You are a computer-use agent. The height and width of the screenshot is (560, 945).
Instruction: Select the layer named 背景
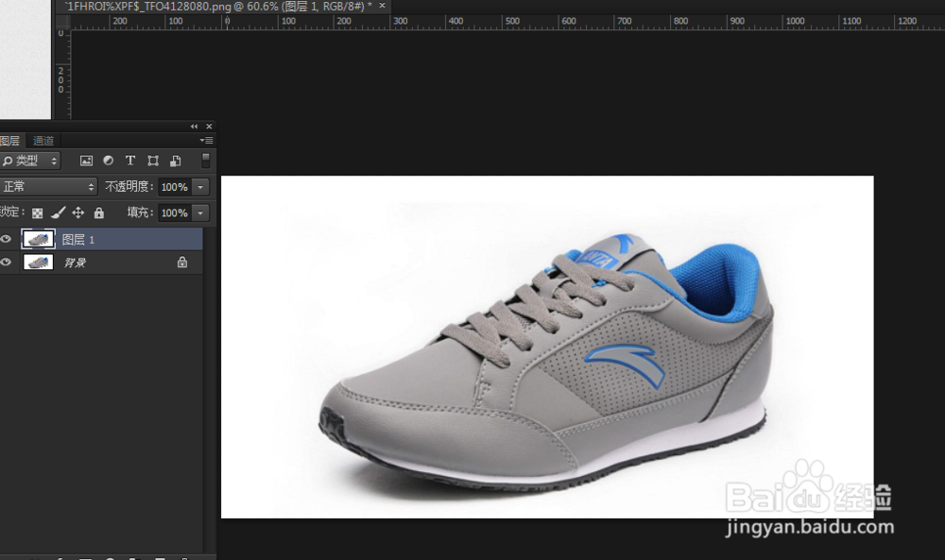(x=75, y=263)
